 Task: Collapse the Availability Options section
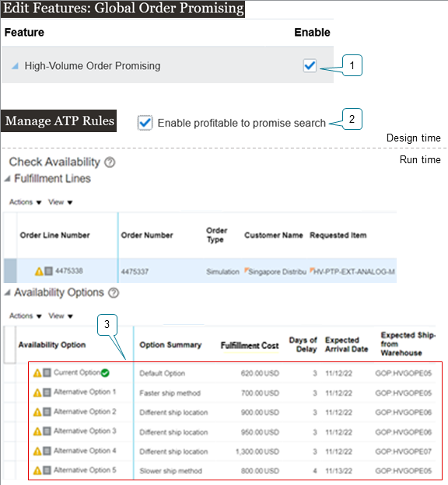point(8,292)
